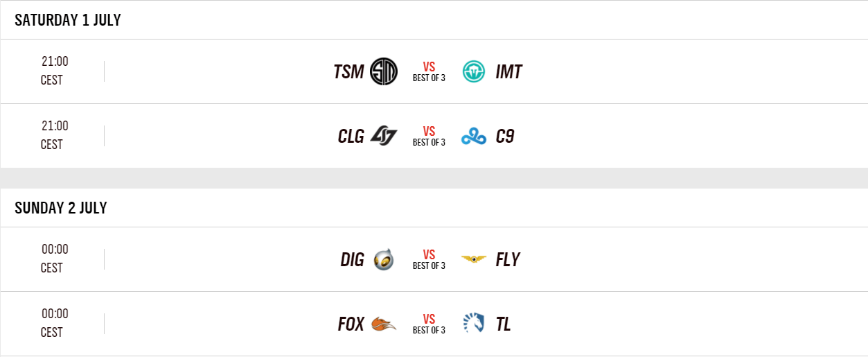
Task: Open the TSM team name link
Action: (x=348, y=72)
